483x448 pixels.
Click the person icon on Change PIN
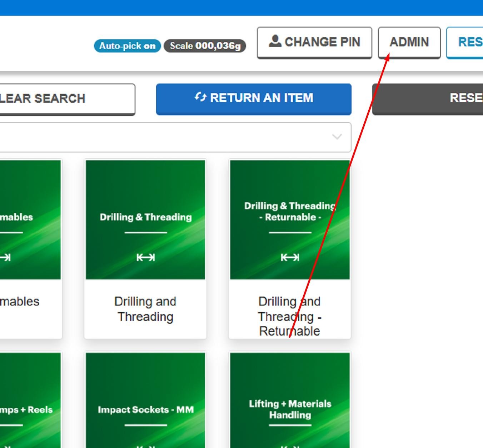(275, 41)
